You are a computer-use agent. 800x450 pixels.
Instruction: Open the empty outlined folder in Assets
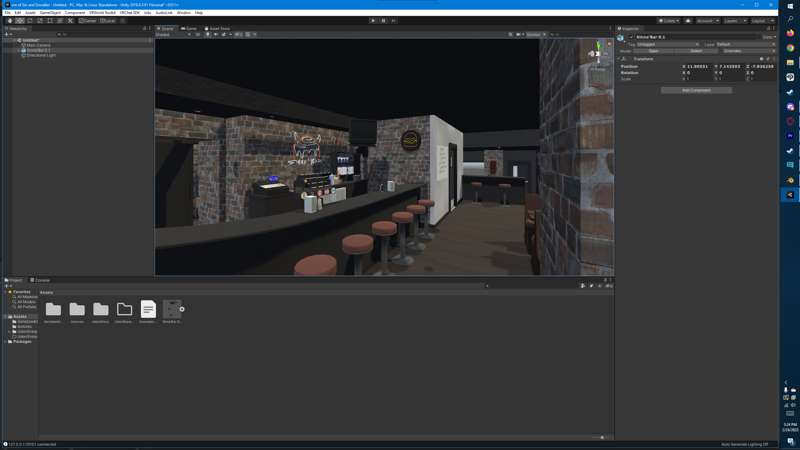(x=124, y=310)
